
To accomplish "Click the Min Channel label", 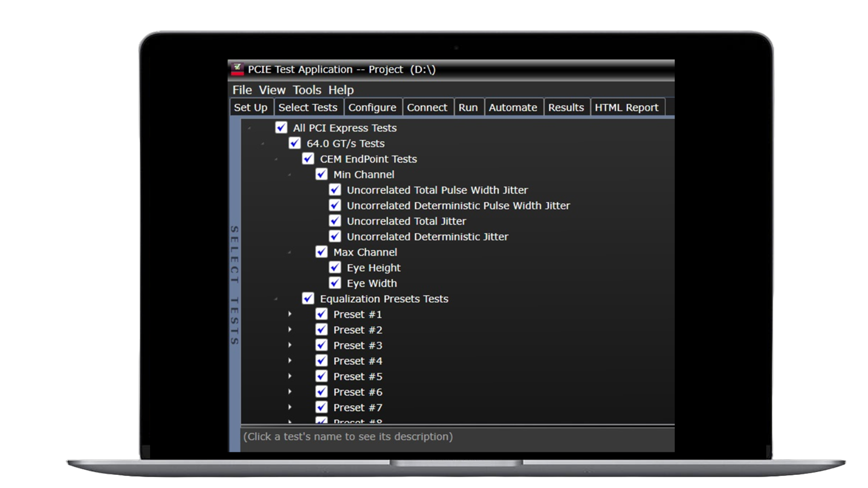I will click(364, 174).
